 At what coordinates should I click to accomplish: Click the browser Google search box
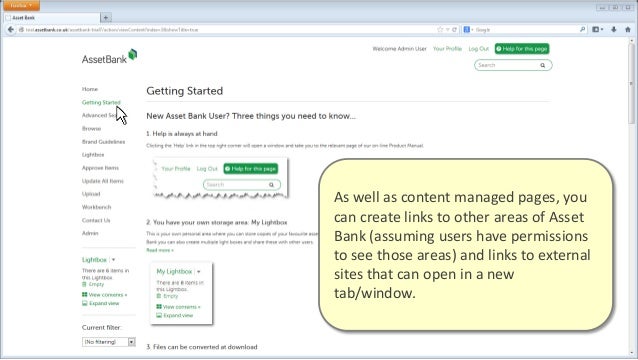(x=525, y=30)
